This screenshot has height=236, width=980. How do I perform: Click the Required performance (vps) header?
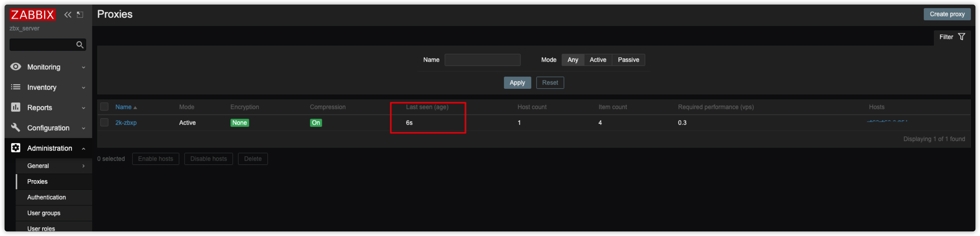coord(716,107)
